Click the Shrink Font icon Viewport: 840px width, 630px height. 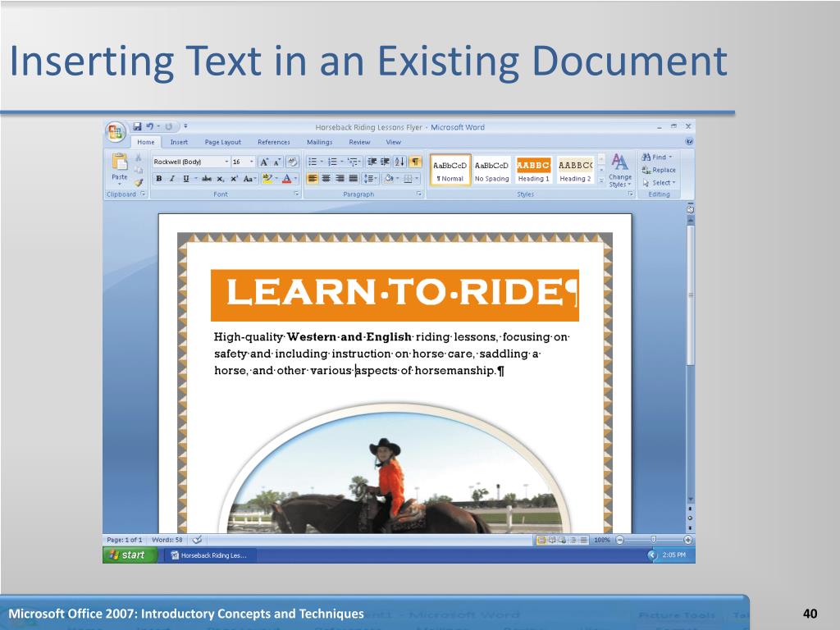click(x=277, y=162)
